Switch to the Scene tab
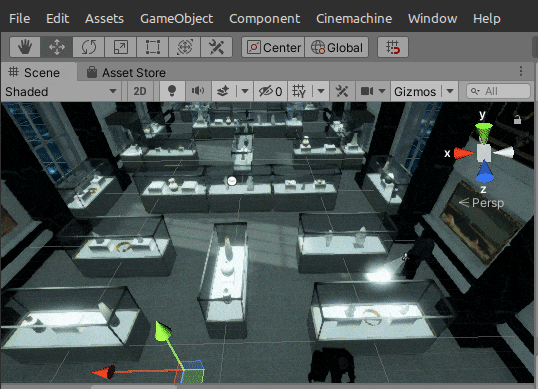538x389 pixels. (38, 72)
